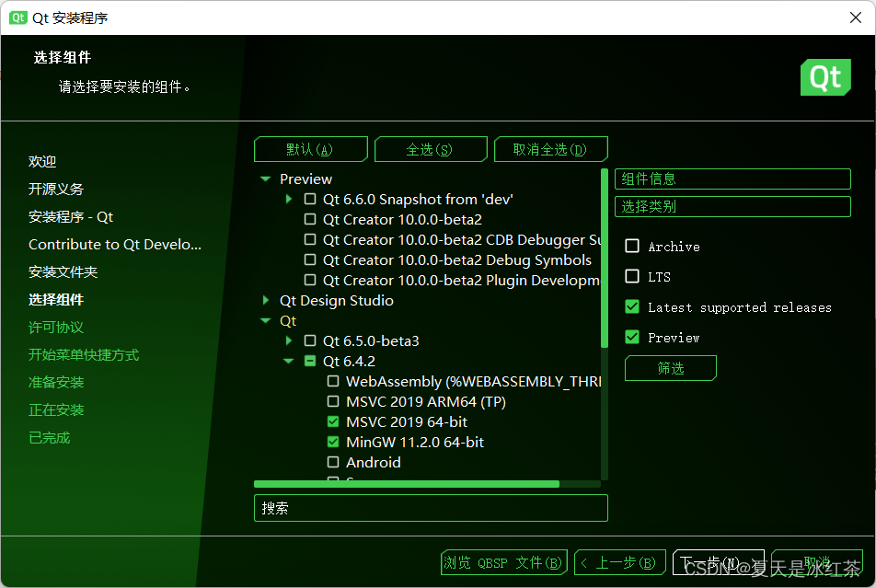Close the Qt installer window

coord(856,17)
